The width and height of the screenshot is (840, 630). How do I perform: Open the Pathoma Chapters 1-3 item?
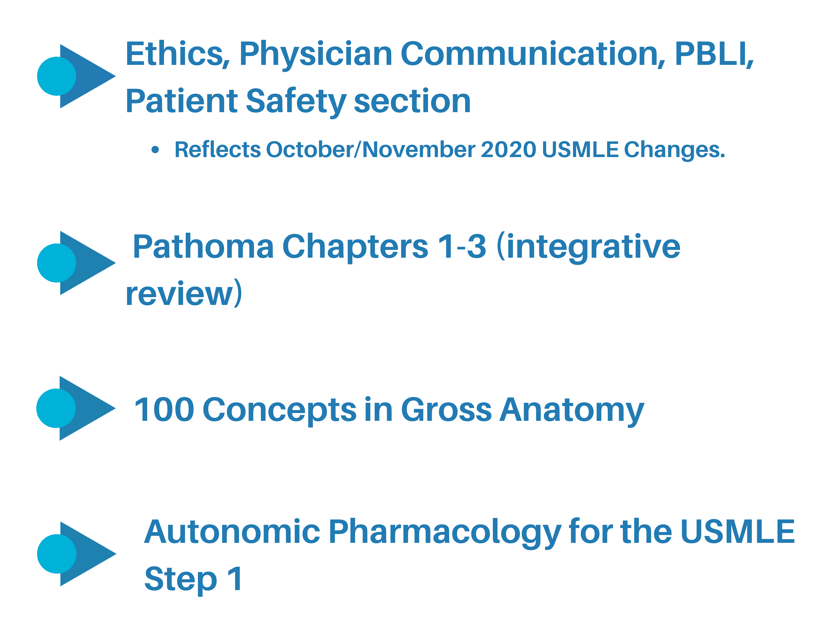406,247
